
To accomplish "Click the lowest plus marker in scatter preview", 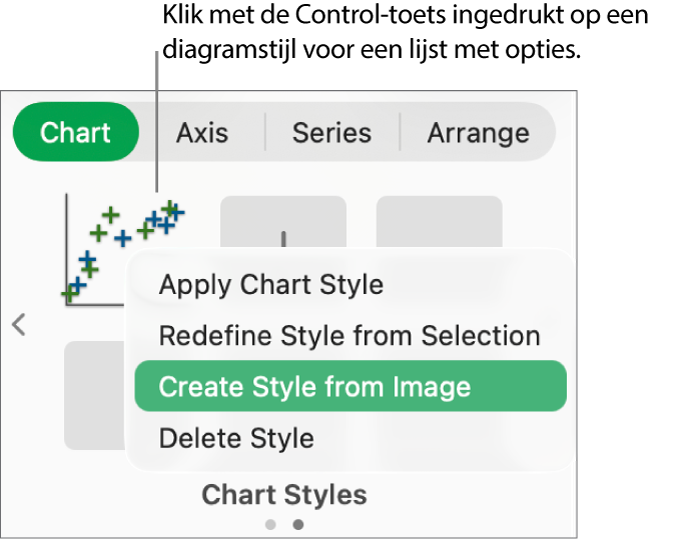I will tap(69, 294).
